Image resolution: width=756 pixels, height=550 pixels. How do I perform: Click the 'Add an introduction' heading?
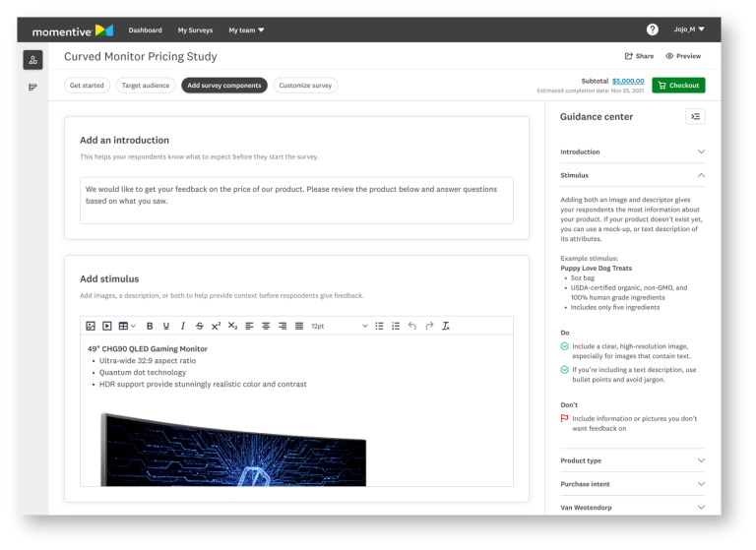coord(124,141)
